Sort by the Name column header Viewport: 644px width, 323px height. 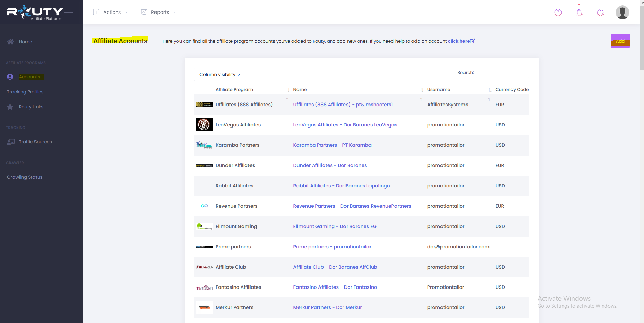(358, 90)
